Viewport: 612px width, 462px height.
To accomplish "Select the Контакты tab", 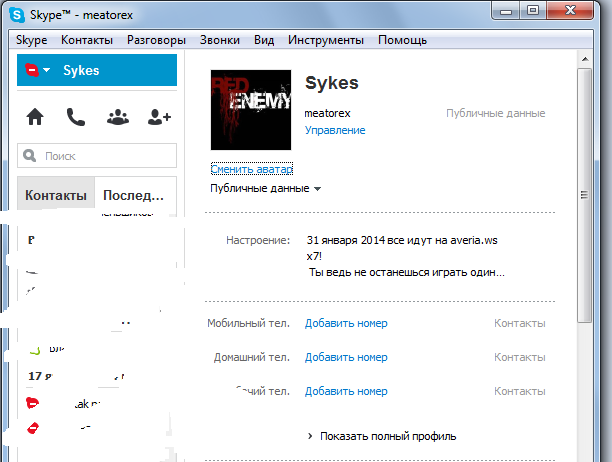I will click(55, 195).
